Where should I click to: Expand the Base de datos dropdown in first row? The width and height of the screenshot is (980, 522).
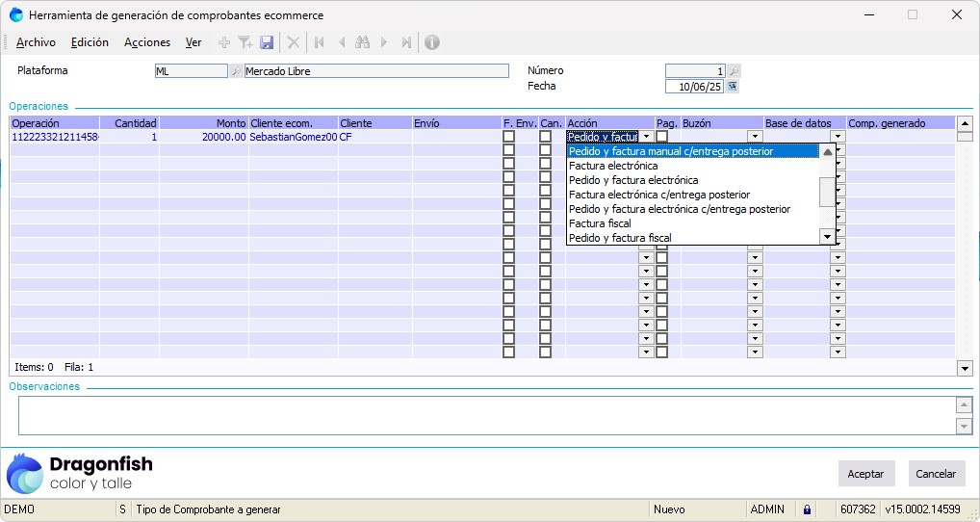pos(838,137)
